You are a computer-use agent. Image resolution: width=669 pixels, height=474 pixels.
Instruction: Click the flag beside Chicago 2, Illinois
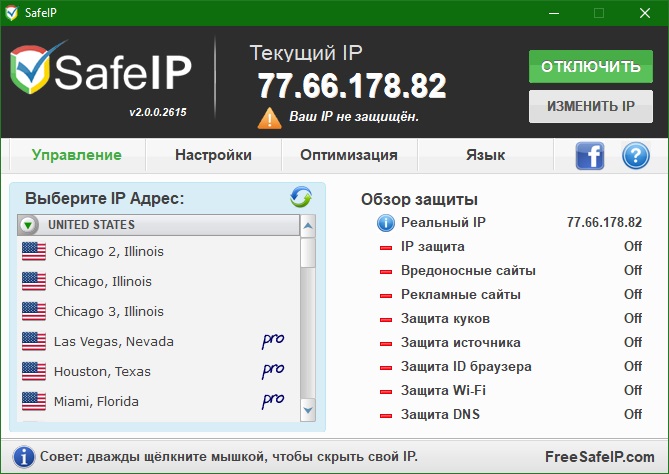coord(34,251)
